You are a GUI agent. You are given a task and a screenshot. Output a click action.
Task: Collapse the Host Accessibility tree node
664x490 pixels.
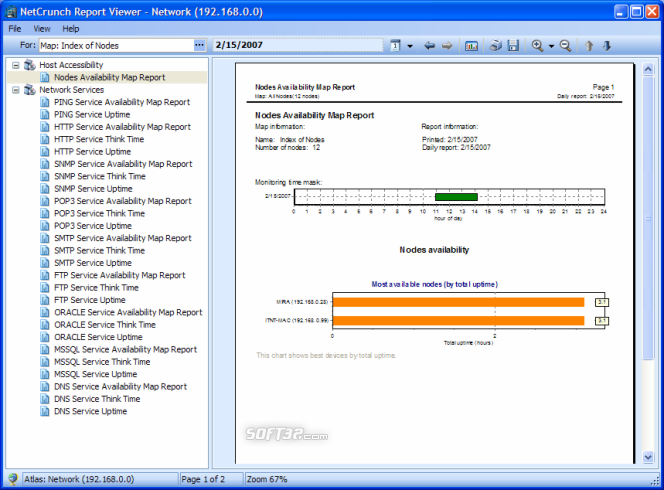[16, 65]
